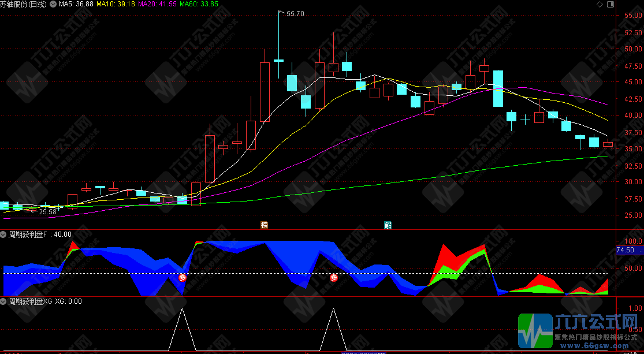
Task: Expand the 周期获利盘XG indicator dropdown arrow
Action: point(4,301)
